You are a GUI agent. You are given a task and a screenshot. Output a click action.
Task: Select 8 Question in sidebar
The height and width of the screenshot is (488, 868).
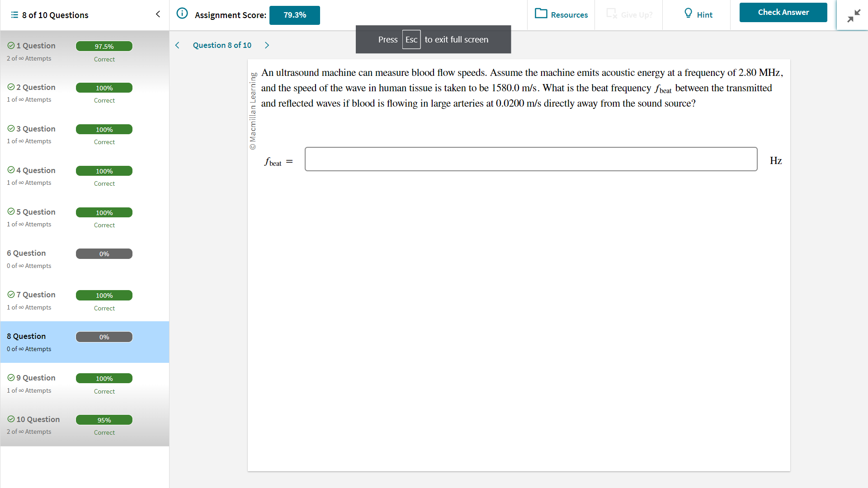pos(26,336)
